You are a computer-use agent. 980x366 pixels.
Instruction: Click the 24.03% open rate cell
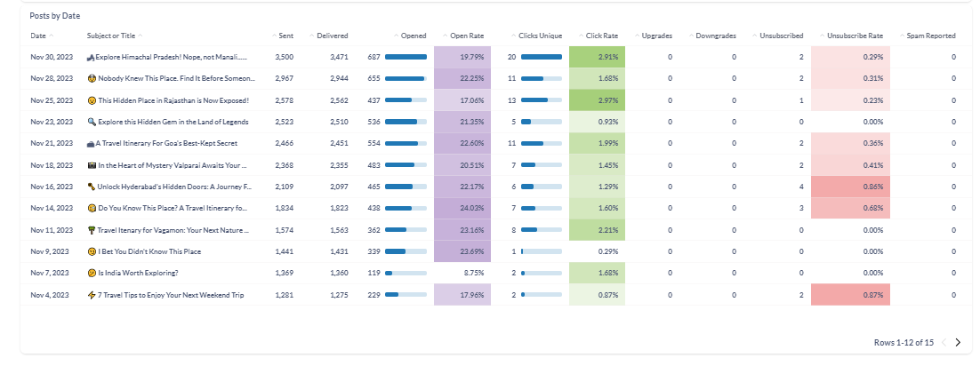[462, 208]
